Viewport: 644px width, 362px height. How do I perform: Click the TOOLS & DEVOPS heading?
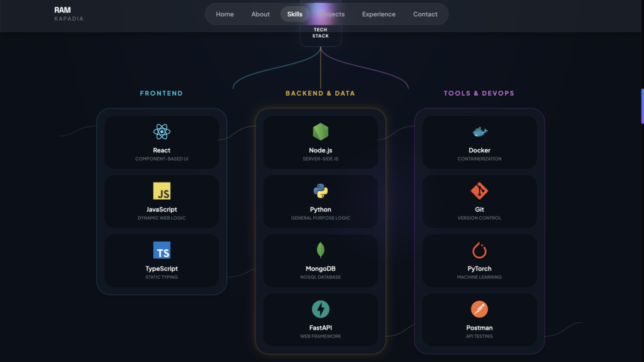click(479, 93)
